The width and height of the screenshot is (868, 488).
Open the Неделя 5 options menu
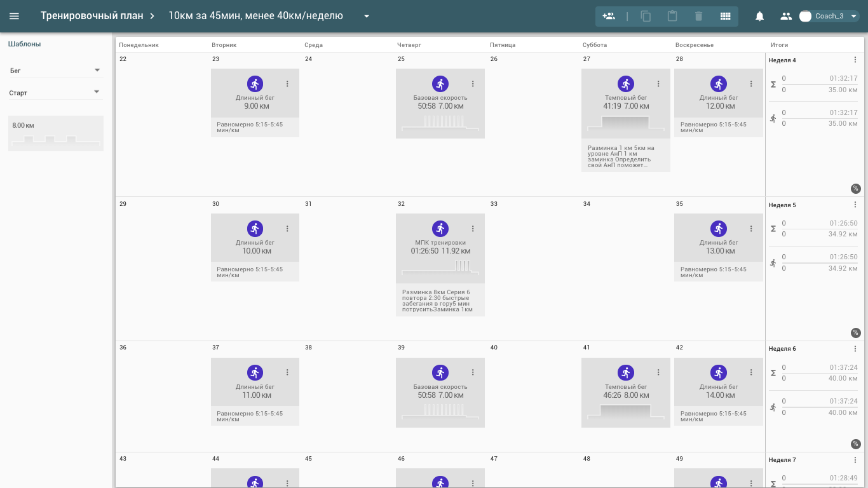tap(855, 205)
